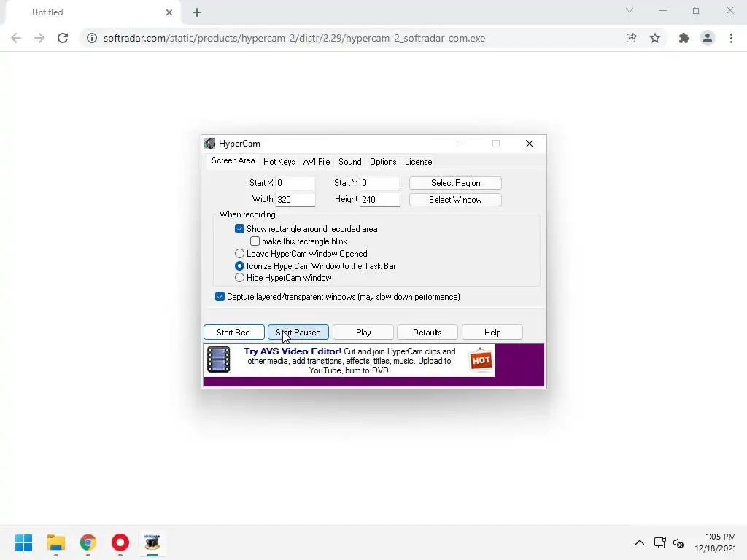Click the Defaults button

427,332
